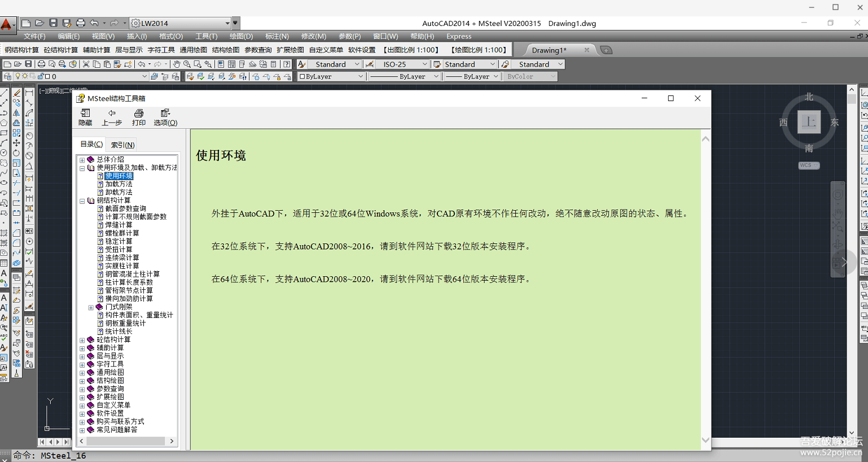The image size is (868, 462).
Task: Open the ISO-25 dimension style dropdown
Action: click(424, 64)
